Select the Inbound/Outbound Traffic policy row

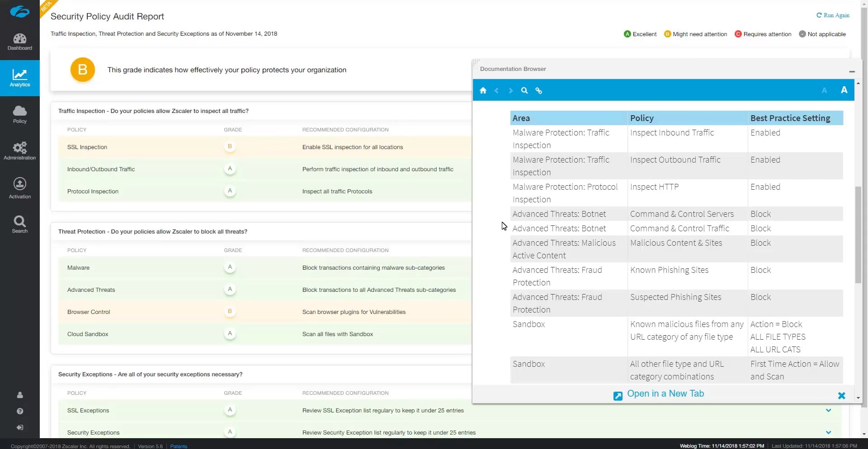coord(265,169)
